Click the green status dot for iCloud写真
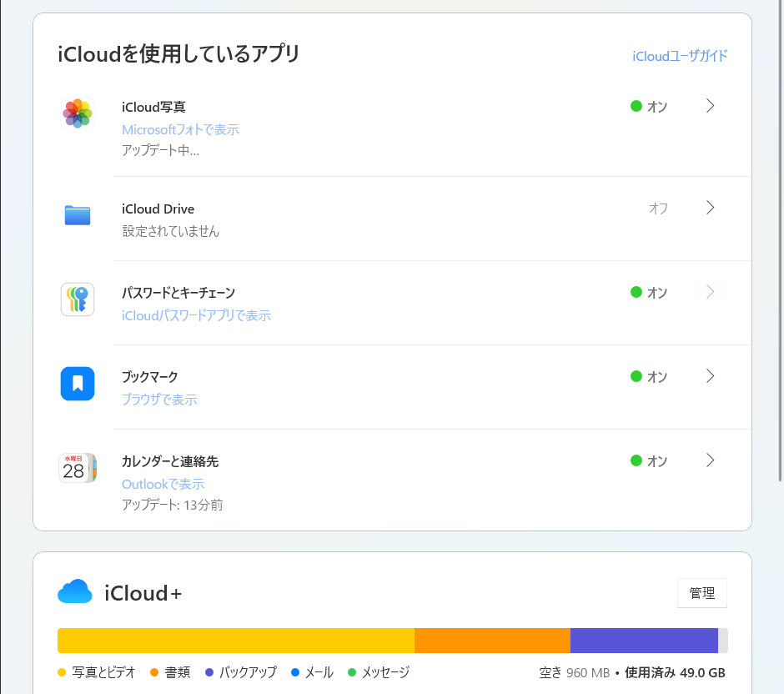The width and height of the screenshot is (784, 694). coord(636,106)
